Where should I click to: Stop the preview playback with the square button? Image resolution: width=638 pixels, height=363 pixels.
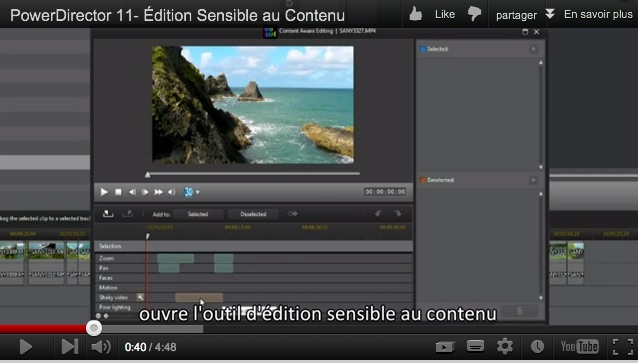point(118,192)
